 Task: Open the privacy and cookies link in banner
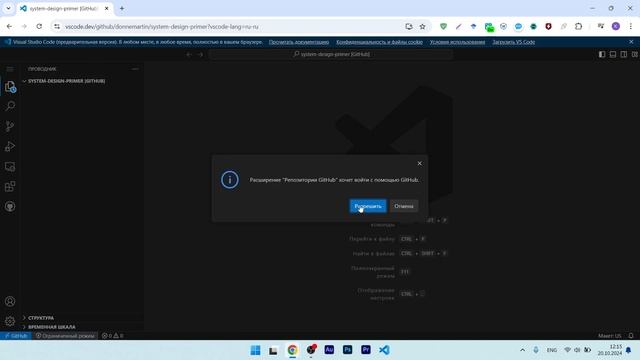click(379, 42)
